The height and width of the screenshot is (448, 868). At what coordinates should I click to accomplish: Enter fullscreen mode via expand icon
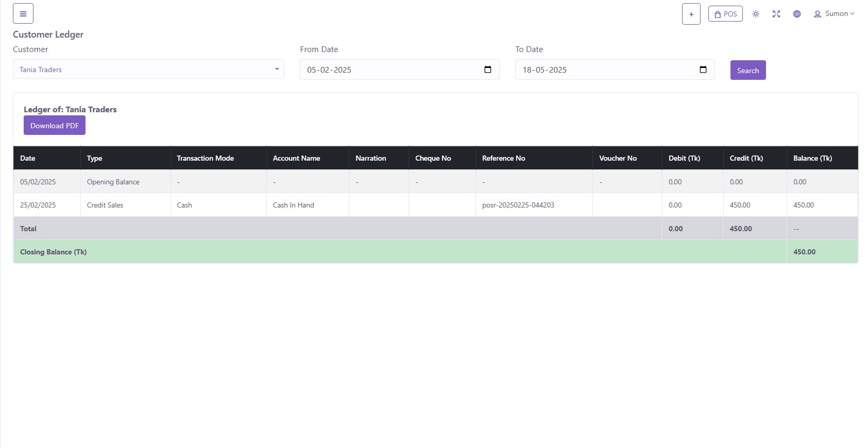tap(776, 14)
